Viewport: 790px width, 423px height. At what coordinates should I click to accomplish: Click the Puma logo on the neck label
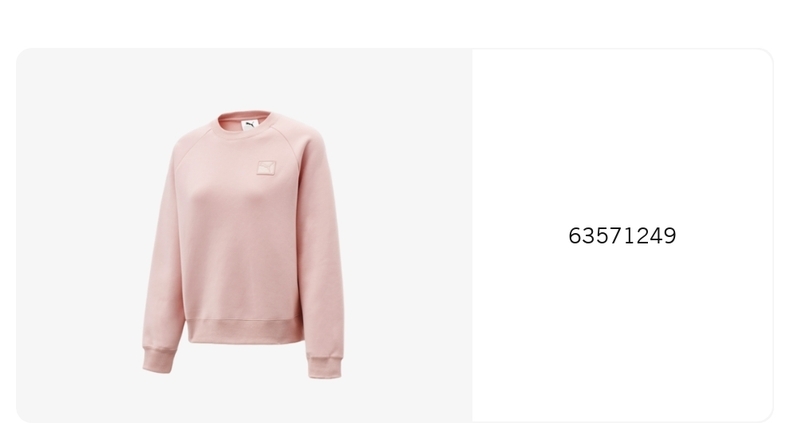(249, 124)
